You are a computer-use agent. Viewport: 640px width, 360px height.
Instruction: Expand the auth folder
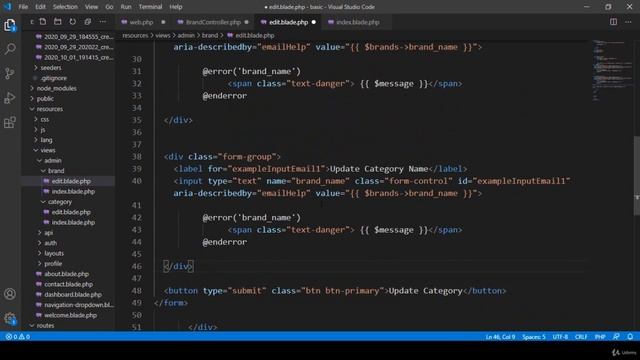pyautogui.click(x=50, y=243)
